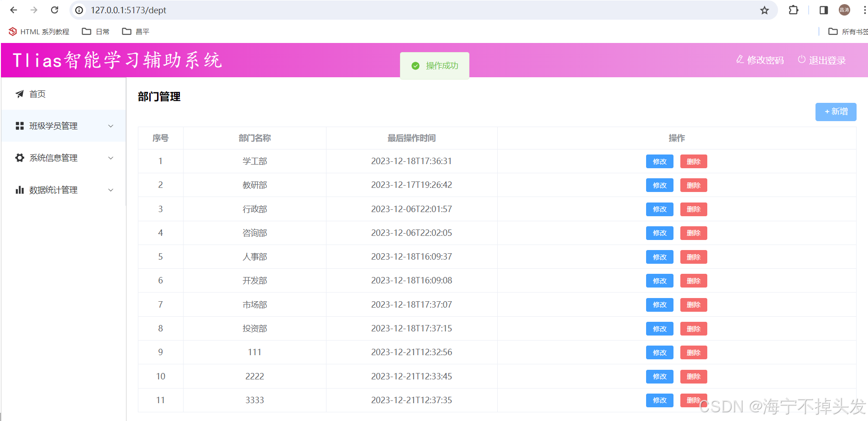
Task: Click the 最后操作时间 column header
Action: [x=411, y=138]
